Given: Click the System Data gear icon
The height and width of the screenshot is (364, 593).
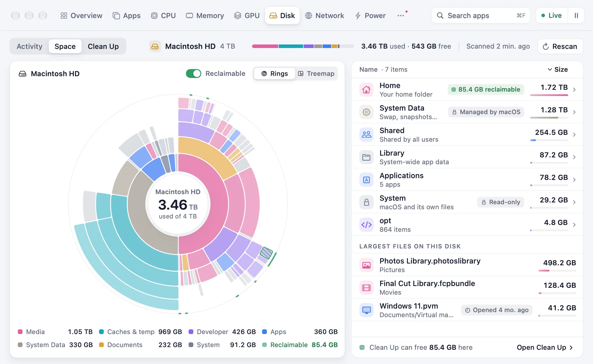Looking at the screenshot, I should (366, 112).
